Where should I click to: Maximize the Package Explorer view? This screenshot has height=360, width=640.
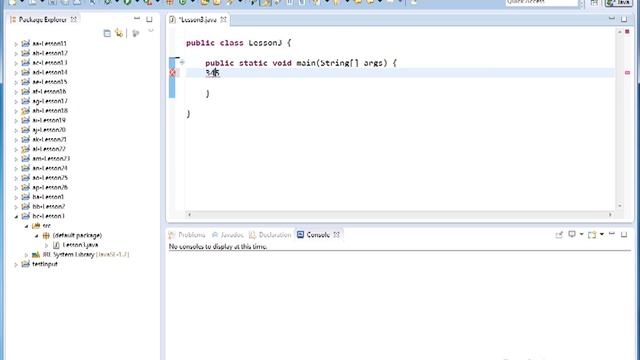pyautogui.click(x=149, y=19)
